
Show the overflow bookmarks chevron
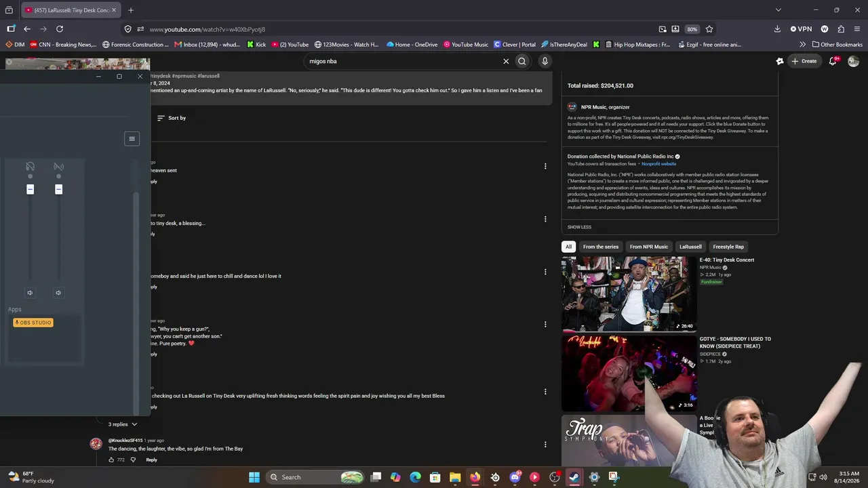(x=803, y=45)
